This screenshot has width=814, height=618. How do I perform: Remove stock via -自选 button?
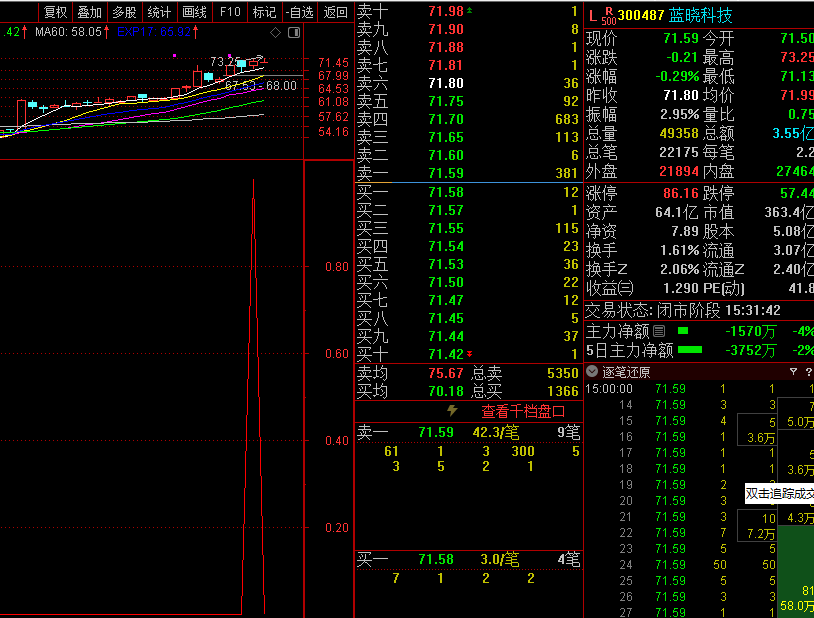coord(300,12)
